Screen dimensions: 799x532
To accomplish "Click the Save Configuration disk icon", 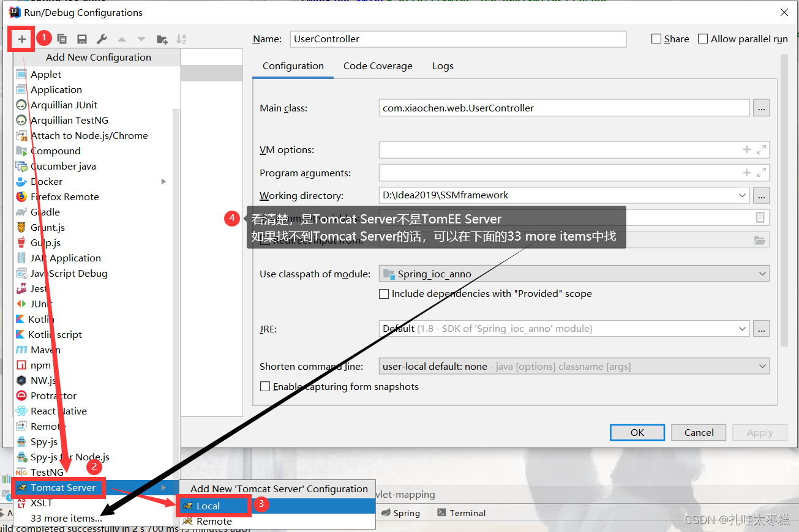I will click(x=82, y=39).
